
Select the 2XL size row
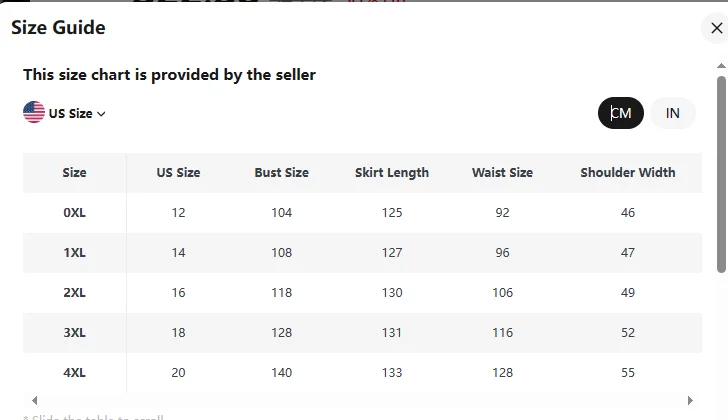point(74,293)
